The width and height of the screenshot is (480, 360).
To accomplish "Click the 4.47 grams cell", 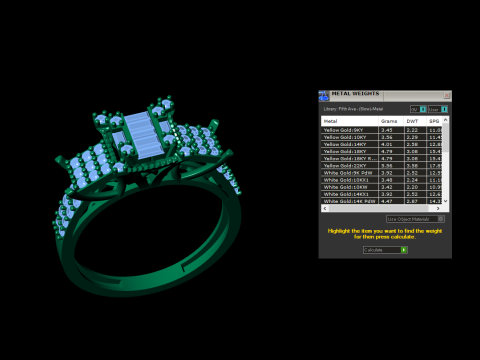I will (x=391, y=201).
